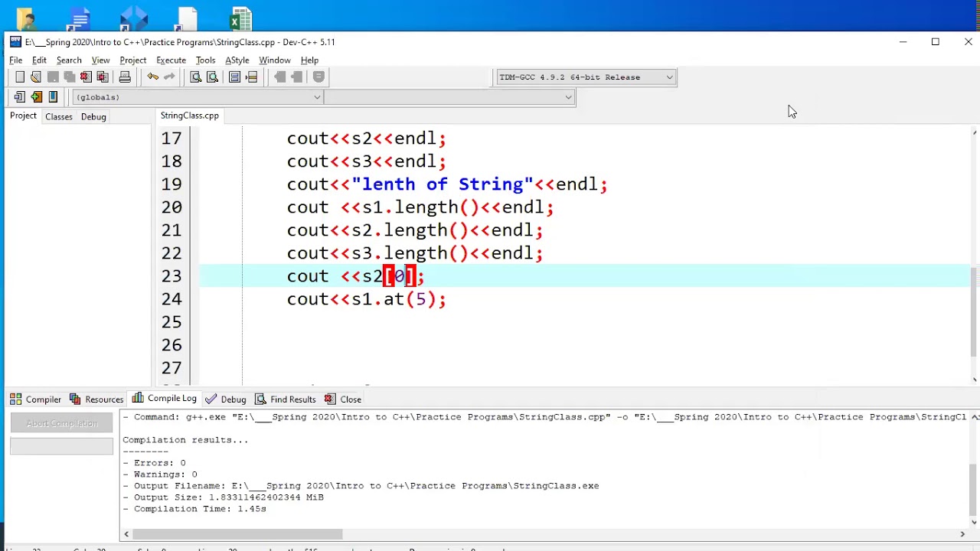Image resolution: width=980 pixels, height=551 pixels.
Task: Click the Excel file icon on desktop
Action: 240,19
